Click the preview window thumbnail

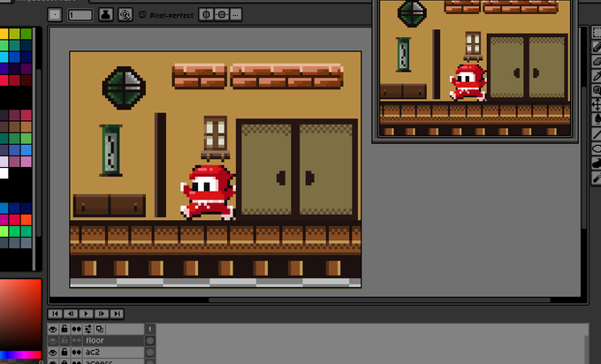(475, 68)
